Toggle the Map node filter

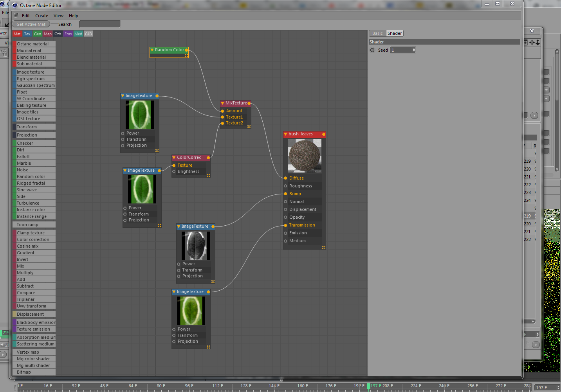(x=48, y=34)
